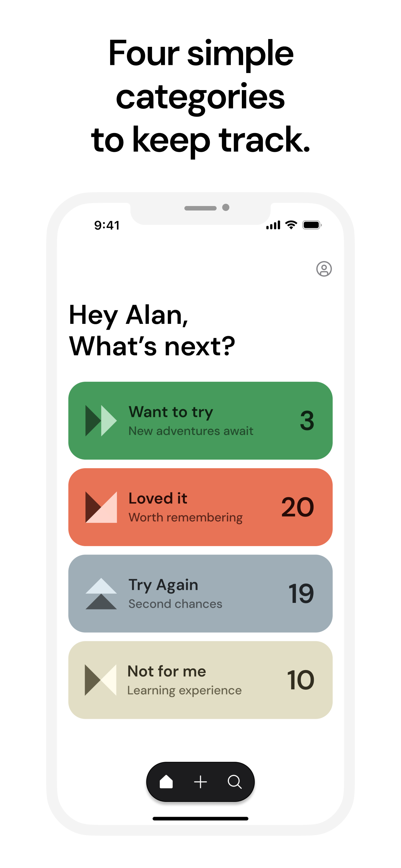Click the Loved it triangle icon
The width and height of the screenshot is (401, 868).
coord(101,507)
